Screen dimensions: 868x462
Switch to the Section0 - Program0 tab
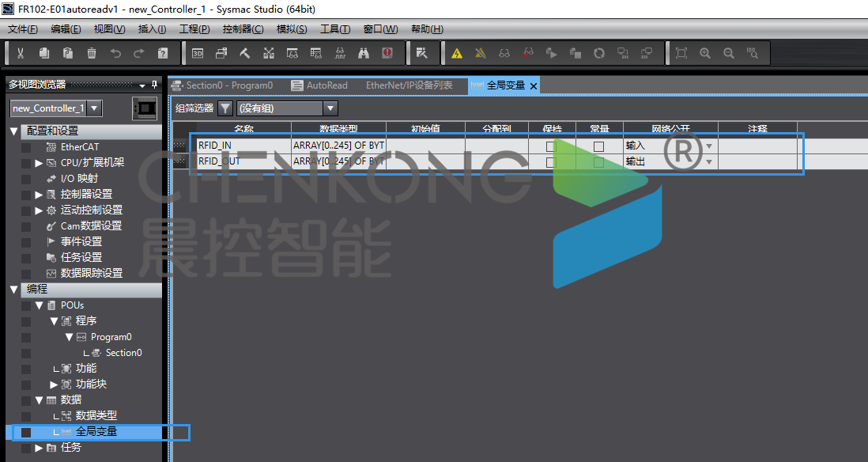coord(223,85)
